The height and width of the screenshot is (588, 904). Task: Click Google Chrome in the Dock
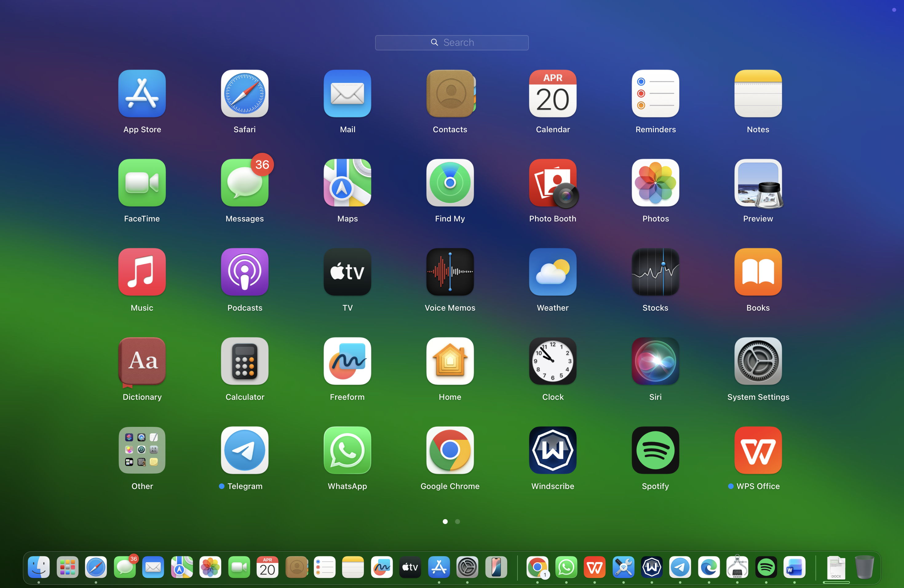(x=537, y=567)
